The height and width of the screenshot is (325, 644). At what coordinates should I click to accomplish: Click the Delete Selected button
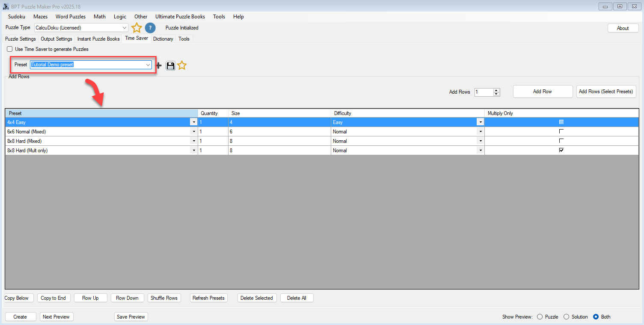click(x=257, y=298)
